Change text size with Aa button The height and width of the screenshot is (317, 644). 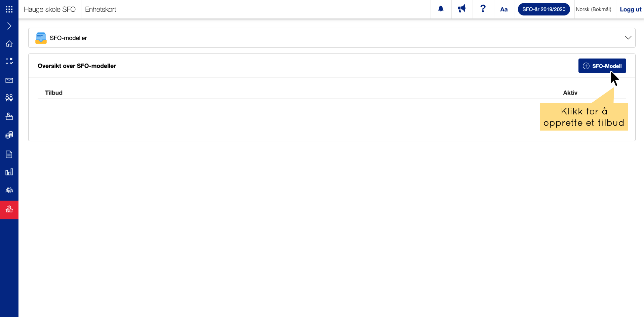pyautogui.click(x=504, y=9)
